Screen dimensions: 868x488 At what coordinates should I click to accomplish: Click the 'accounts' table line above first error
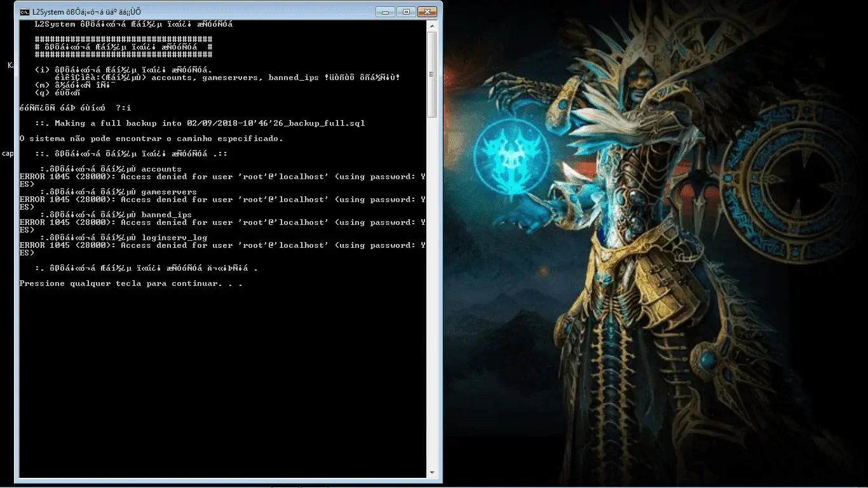(111, 169)
